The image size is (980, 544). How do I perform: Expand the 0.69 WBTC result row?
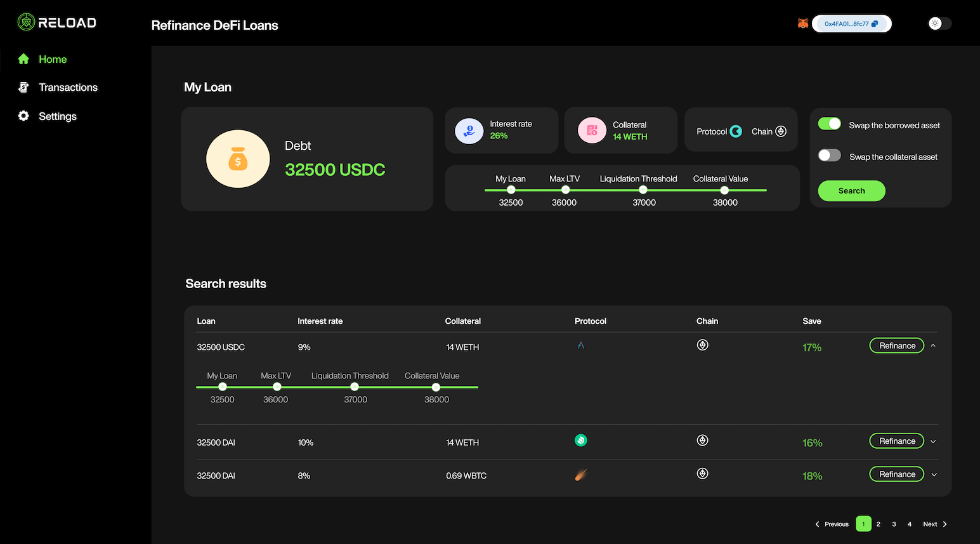click(934, 475)
